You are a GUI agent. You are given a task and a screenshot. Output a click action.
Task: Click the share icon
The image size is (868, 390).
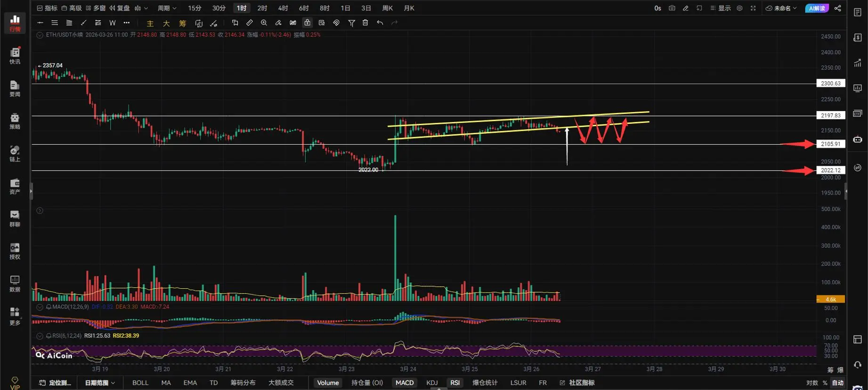tap(837, 8)
